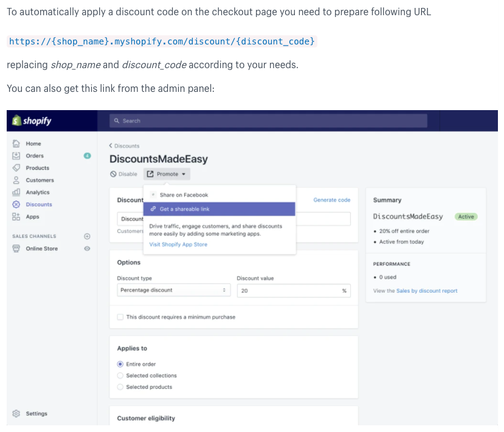The width and height of the screenshot is (504, 432).
Task: Click Generate code link
Action: click(x=332, y=200)
